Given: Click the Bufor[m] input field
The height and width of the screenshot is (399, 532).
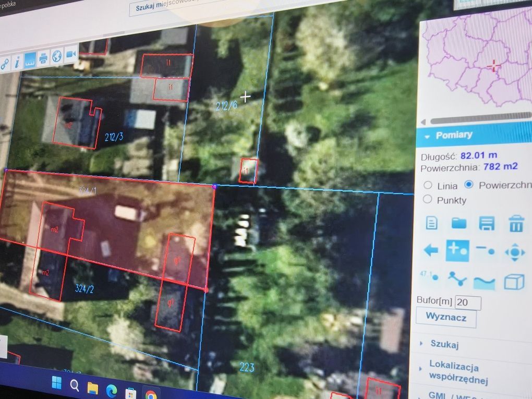Looking at the screenshot, I should 468,303.
